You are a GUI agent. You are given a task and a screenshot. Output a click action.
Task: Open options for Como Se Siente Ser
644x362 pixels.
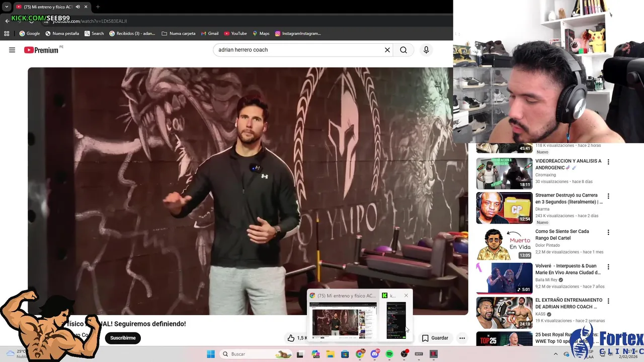(x=608, y=232)
